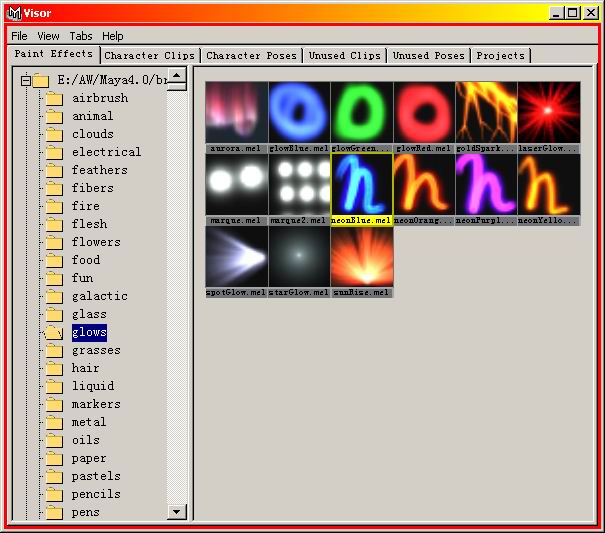
Task: Choose the sunRise.mel brush preset
Action: tap(361, 256)
